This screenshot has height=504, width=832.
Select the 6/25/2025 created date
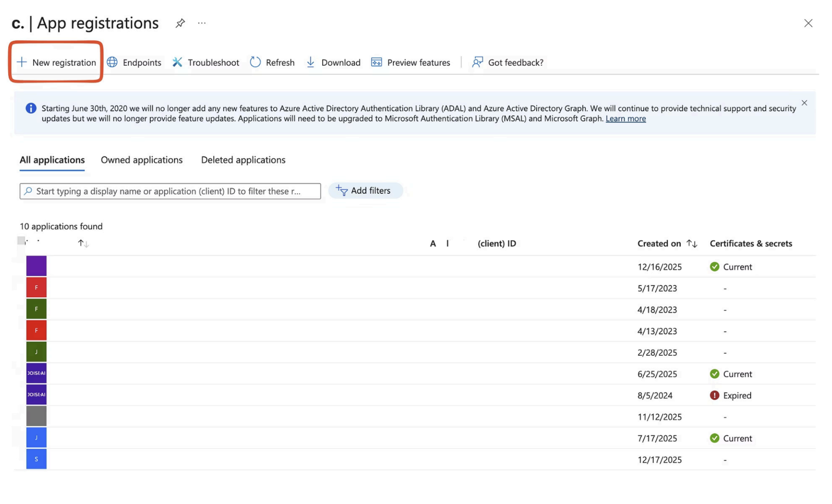(657, 374)
